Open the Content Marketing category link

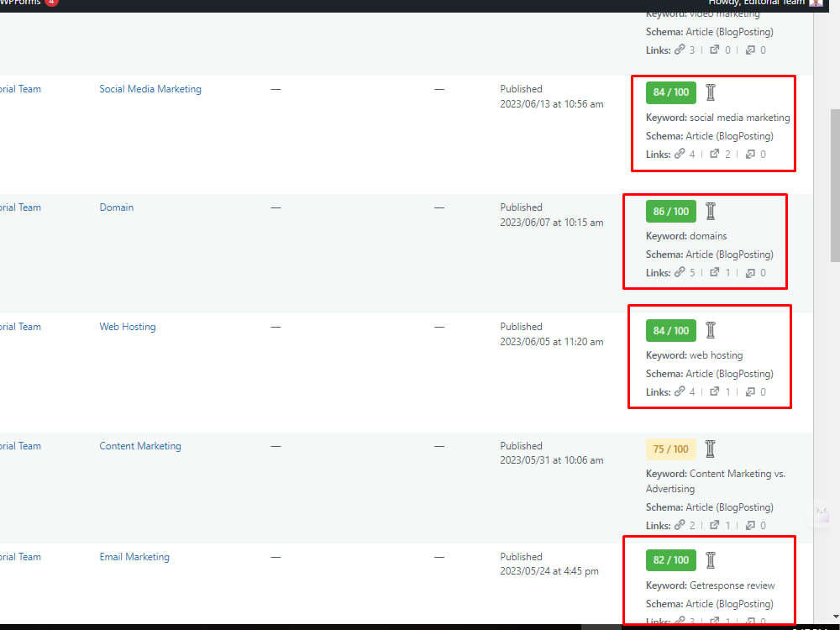(x=139, y=446)
